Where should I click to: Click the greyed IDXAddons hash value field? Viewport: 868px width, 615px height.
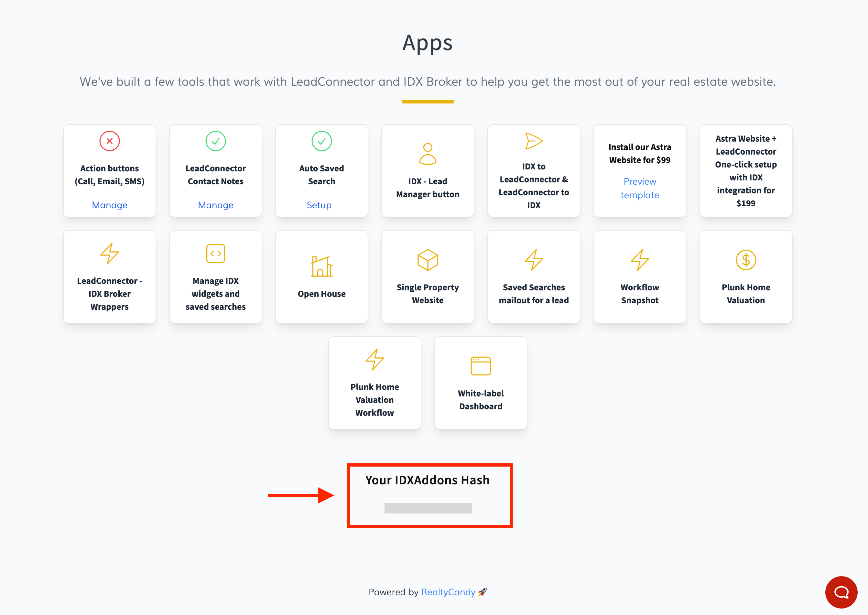coord(428,508)
